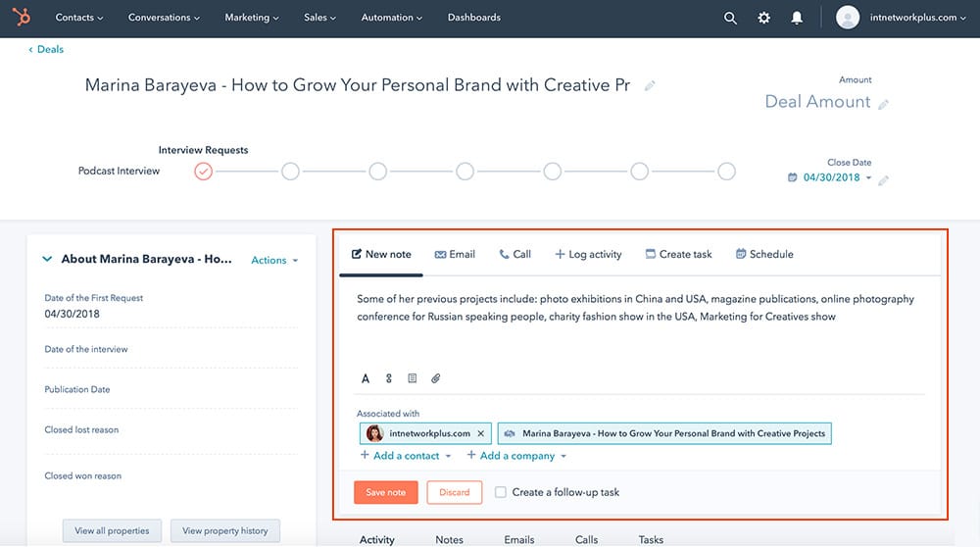Viewport: 980px width, 547px height.
Task: Select the third deal stage circle
Action: point(377,171)
